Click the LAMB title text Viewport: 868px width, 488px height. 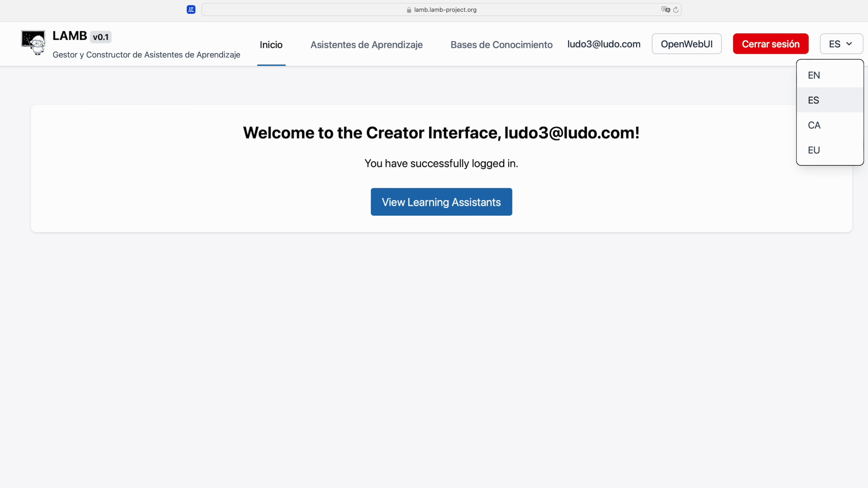click(x=70, y=36)
